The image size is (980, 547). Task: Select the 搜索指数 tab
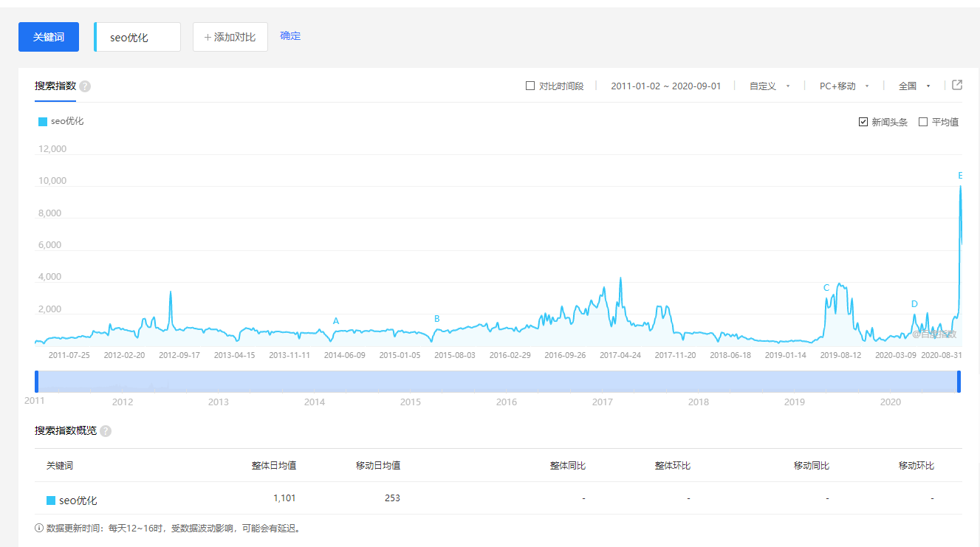[55, 86]
